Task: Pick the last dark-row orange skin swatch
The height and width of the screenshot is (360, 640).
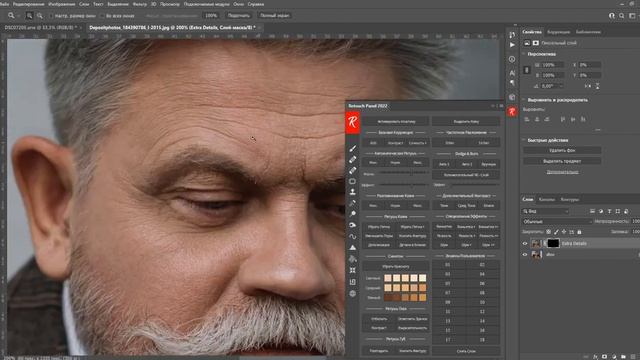Action: [x=422, y=298]
